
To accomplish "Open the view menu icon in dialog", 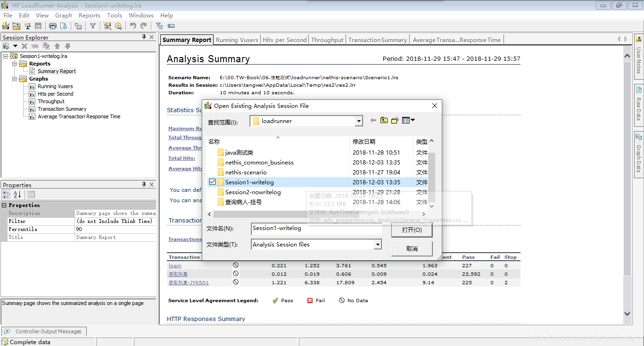I will (x=408, y=121).
